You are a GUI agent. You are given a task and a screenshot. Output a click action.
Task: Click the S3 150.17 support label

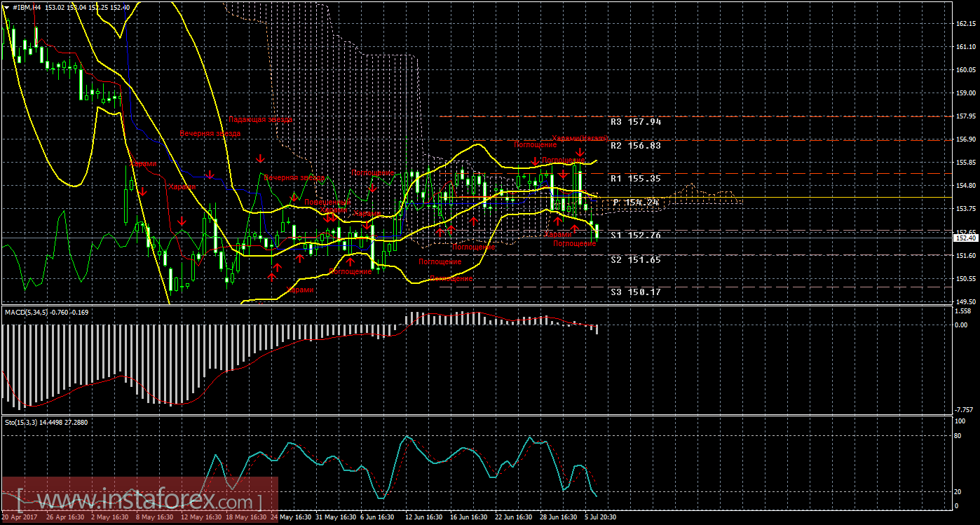click(636, 292)
